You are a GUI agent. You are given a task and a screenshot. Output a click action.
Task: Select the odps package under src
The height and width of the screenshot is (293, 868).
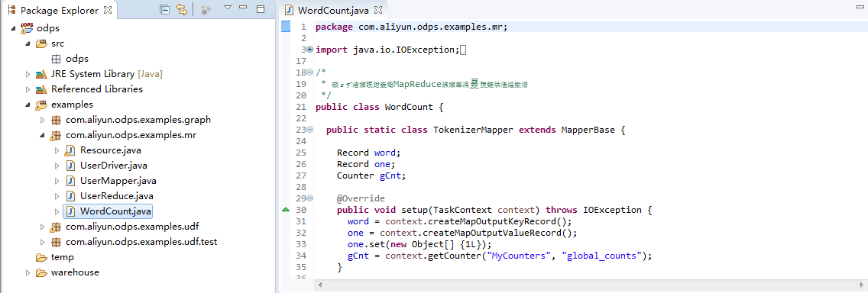pos(77,59)
